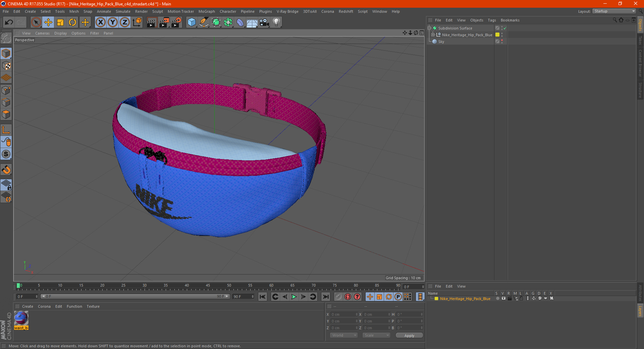Enable Axis mode L-shaped icon
This screenshot has width=644, height=349.
coord(6,130)
